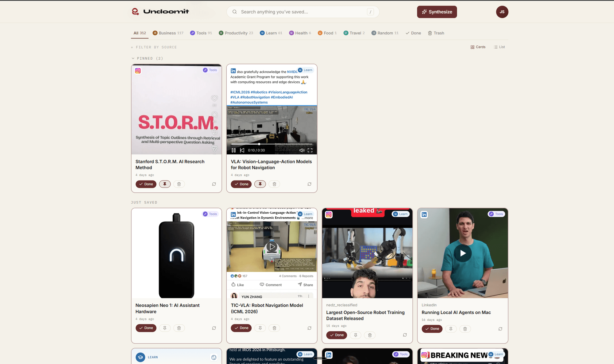Mark Stanford S.T.O.R.M. card as Done
Image resolution: width=614 pixels, height=364 pixels.
(146, 184)
